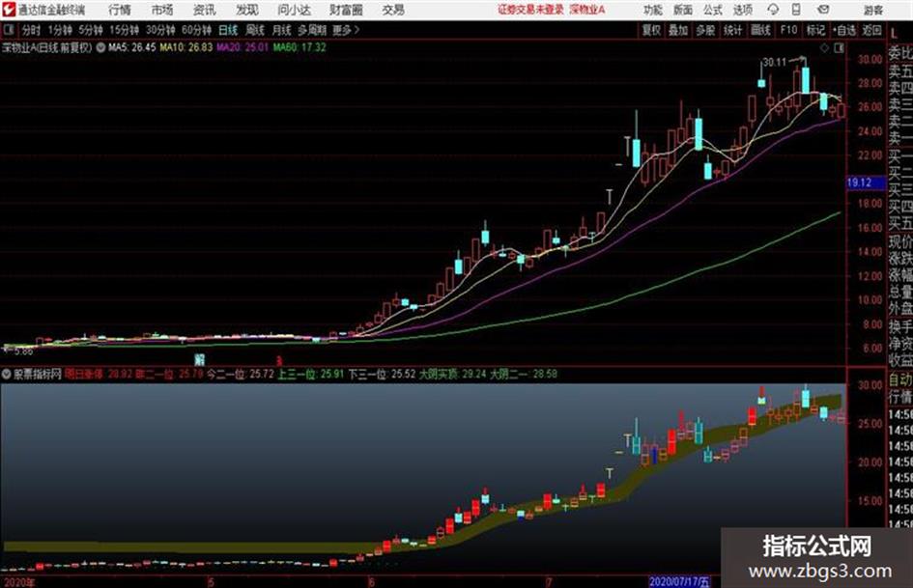This screenshot has width=913, height=588.
Task: Click the L icon at top right sidebar
Action: (x=894, y=33)
